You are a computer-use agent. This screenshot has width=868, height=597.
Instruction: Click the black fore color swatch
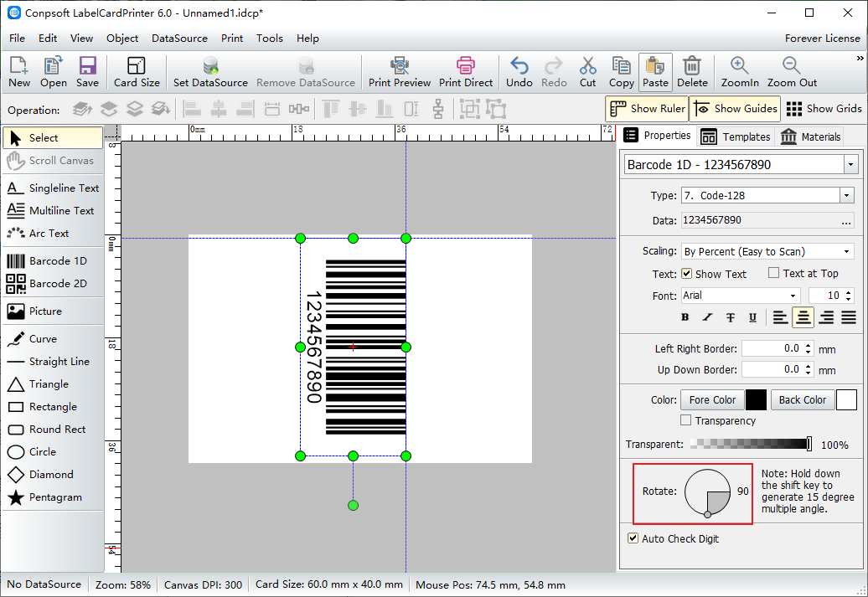pyautogui.click(x=757, y=399)
